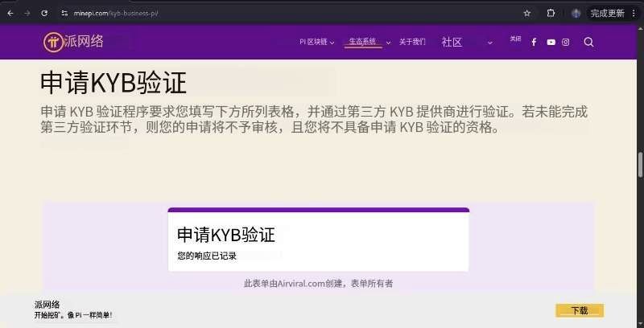This screenshot has height=328, width=644.
Task: Open the 关于我们 menu item
Action: coord(412,42)
